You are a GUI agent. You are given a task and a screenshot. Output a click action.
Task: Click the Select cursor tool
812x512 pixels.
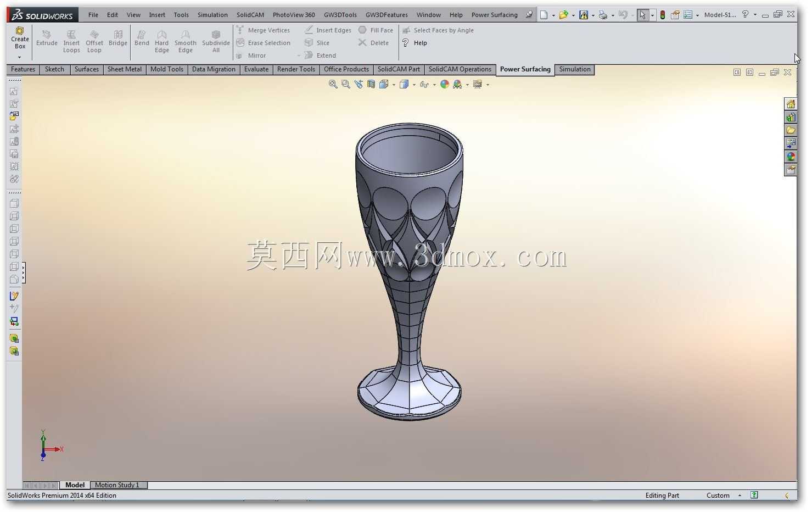(x=642, y=15)
